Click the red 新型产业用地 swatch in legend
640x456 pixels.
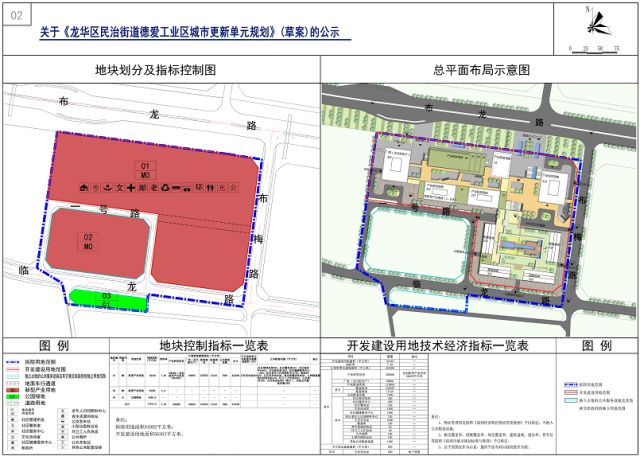tap(12, 390)
